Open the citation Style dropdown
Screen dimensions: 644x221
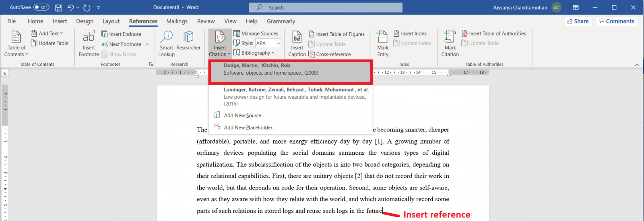268,43
